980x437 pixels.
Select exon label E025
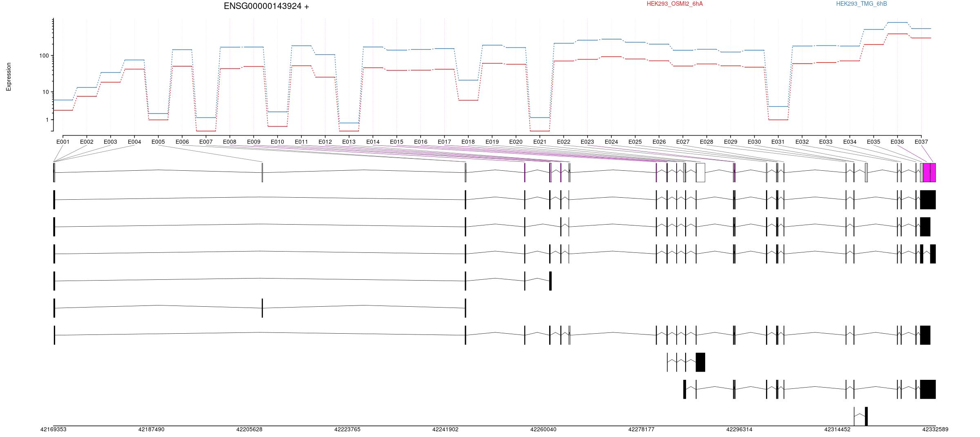[635, 142]
